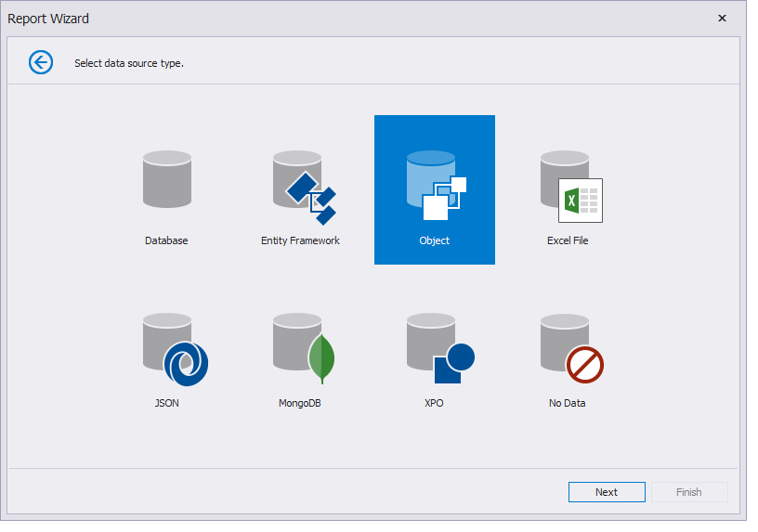Screen dimensions: 758x532
Task: Choose the MongoDB leaf icon
Action: coord(322,358)
